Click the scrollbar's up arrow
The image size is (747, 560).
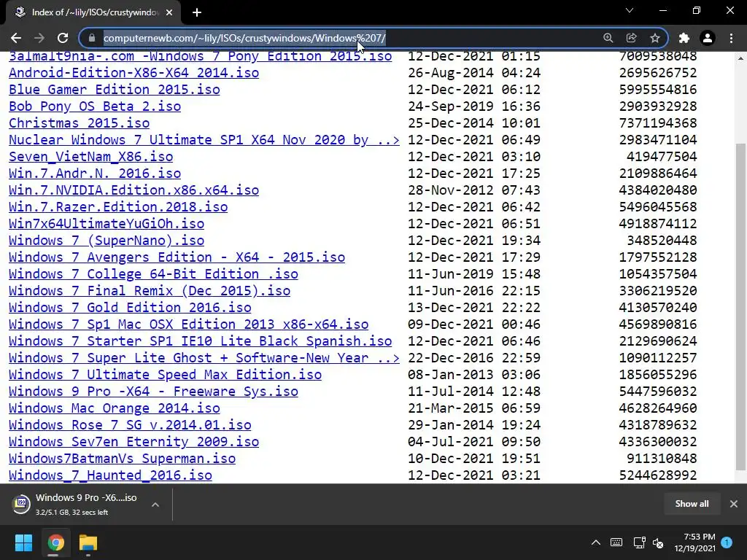[740, 58]
